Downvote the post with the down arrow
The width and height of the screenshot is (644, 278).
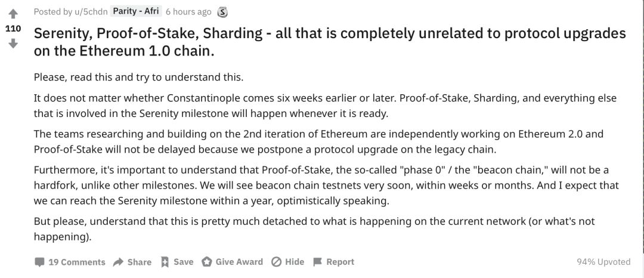coord(13,44)
